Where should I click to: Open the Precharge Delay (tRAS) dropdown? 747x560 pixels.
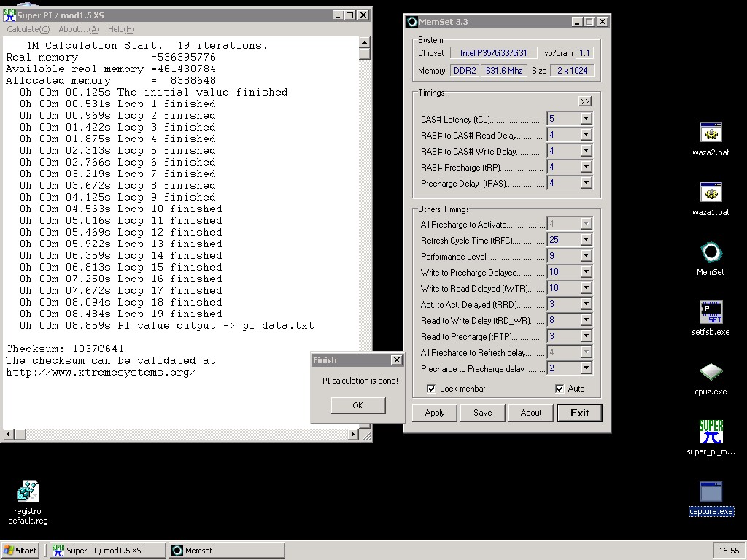tap(586, 183)
